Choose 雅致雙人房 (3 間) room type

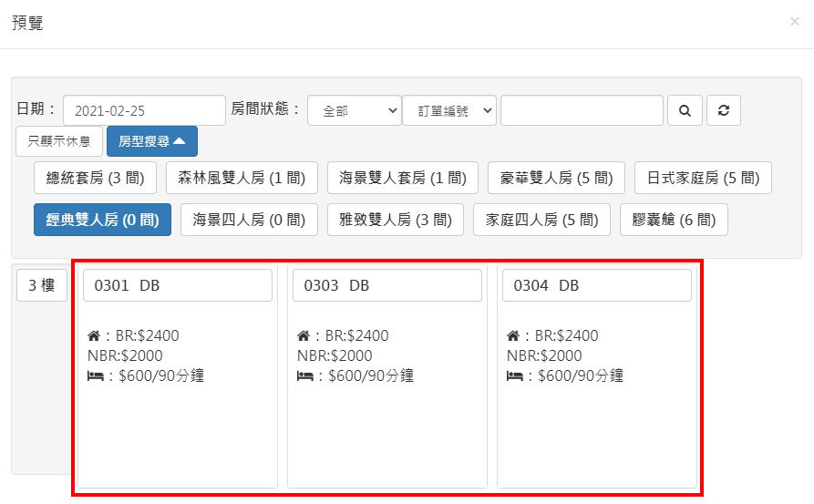coord(396,220)
